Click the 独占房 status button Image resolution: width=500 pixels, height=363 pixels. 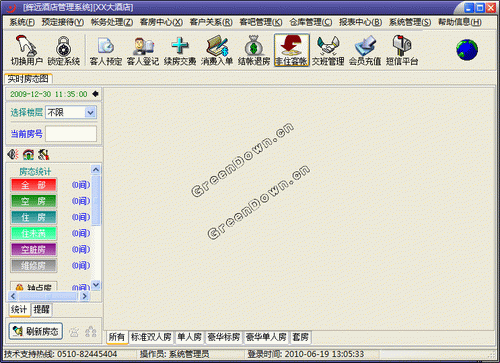pyautogui.click(x=34, y=286)
